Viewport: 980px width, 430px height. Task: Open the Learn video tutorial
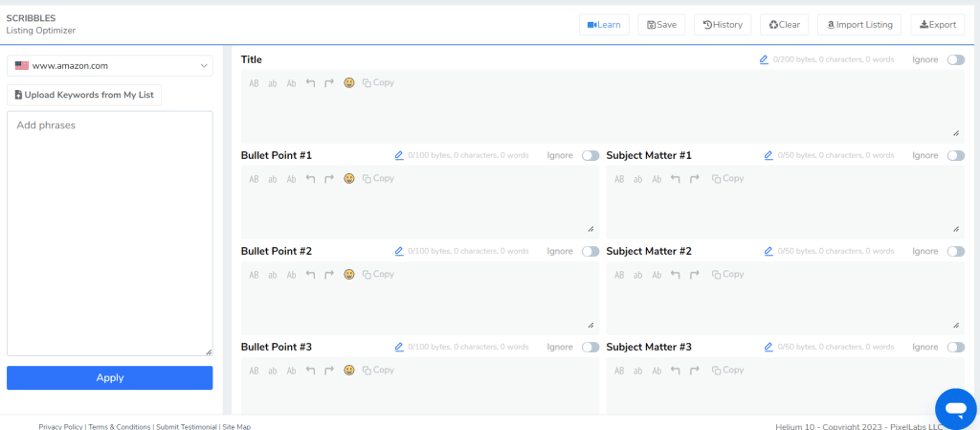[604, 25]
